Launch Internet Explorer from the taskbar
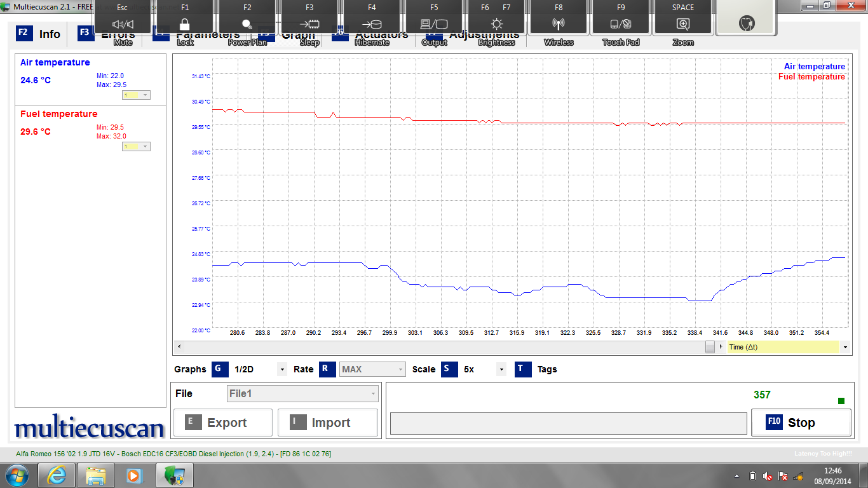 click(x=57, y=475)
